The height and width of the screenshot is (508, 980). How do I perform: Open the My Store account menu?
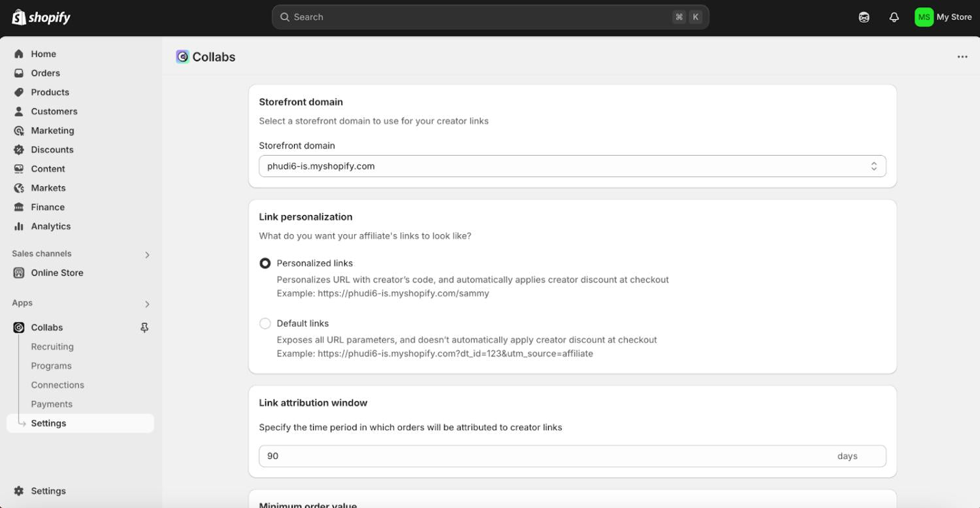point(943,18)
